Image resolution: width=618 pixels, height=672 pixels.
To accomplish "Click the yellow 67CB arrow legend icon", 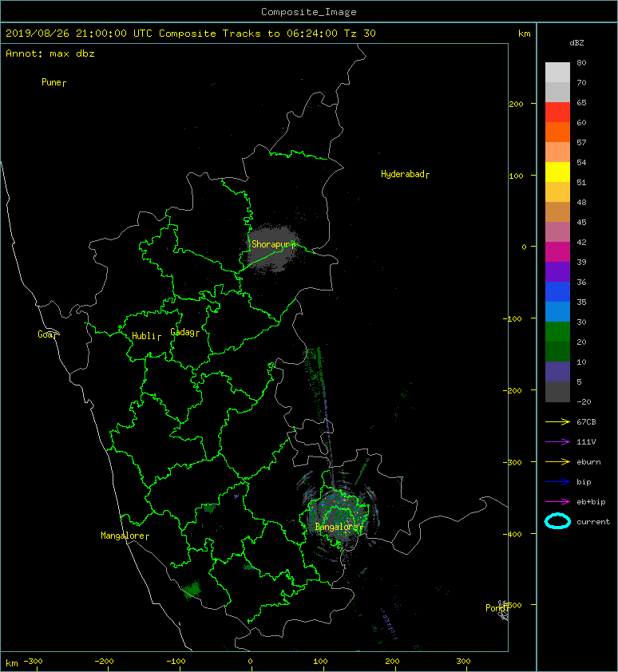I will pyautogui.click(x=557, y=421).
